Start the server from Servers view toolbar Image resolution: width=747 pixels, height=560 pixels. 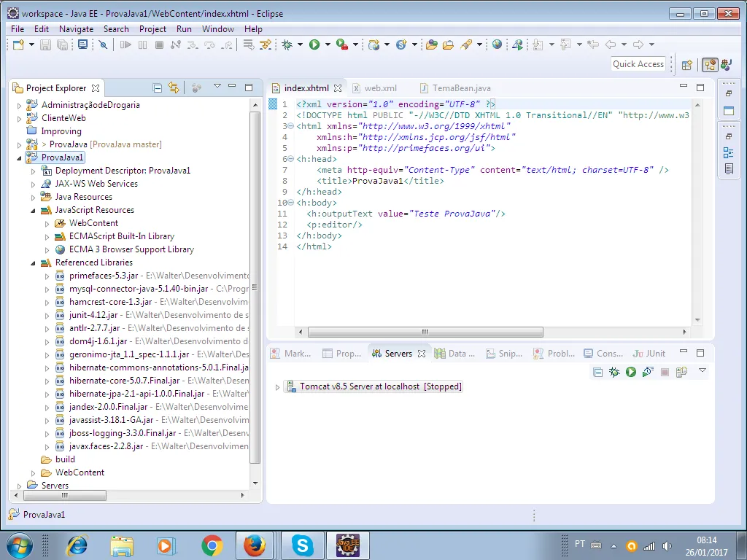[x=630, y=372]
